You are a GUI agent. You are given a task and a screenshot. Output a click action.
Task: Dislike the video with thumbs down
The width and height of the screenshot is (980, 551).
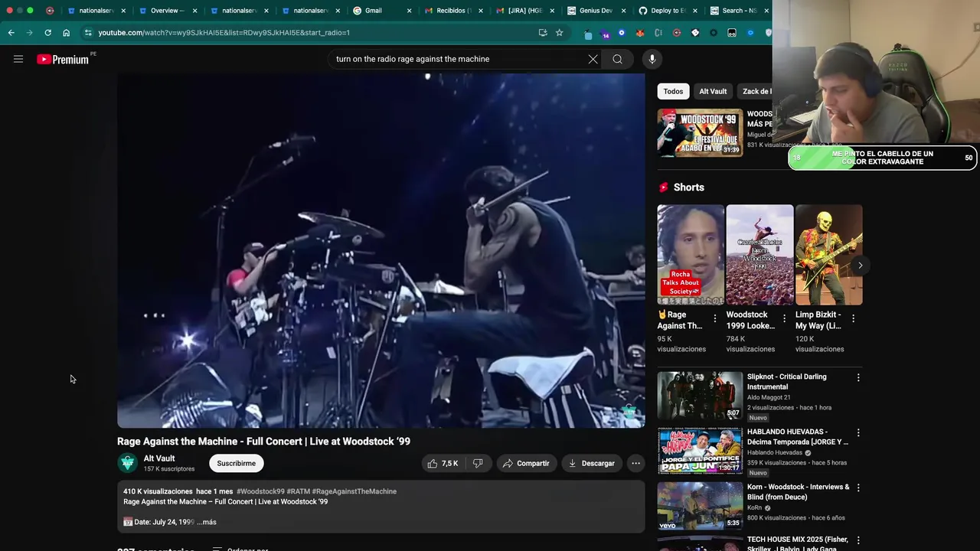coord(478,463)
